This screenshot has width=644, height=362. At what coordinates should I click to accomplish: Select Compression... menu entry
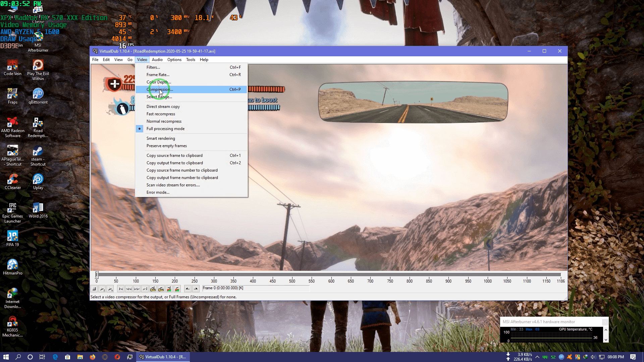tap(191, 89)
